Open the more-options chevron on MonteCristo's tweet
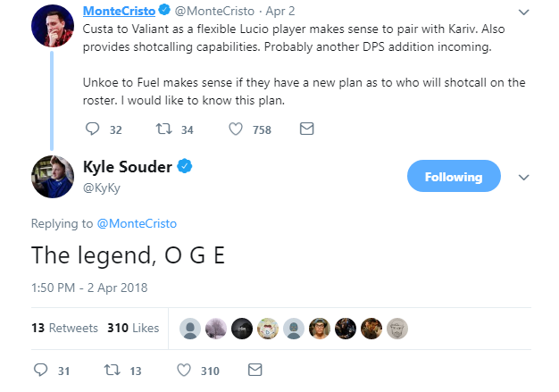 (x=524, y=13)
